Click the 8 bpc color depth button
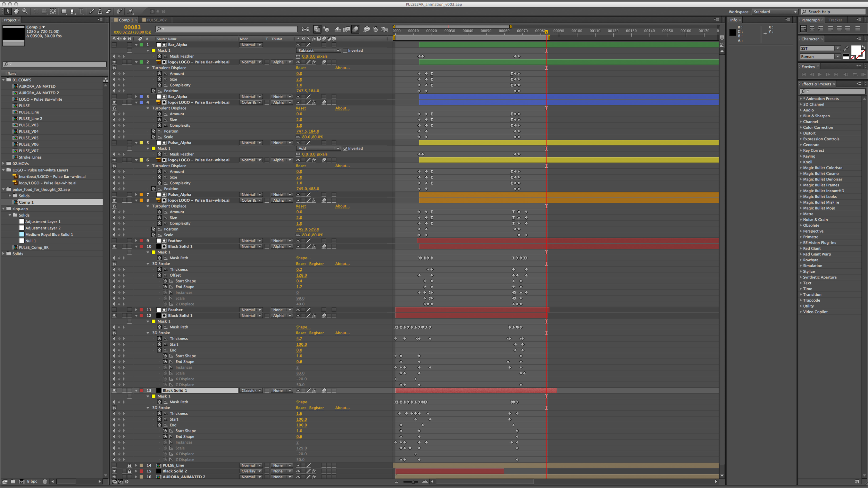The width and height of the screenshot is (868, 488). pos(32,481)
